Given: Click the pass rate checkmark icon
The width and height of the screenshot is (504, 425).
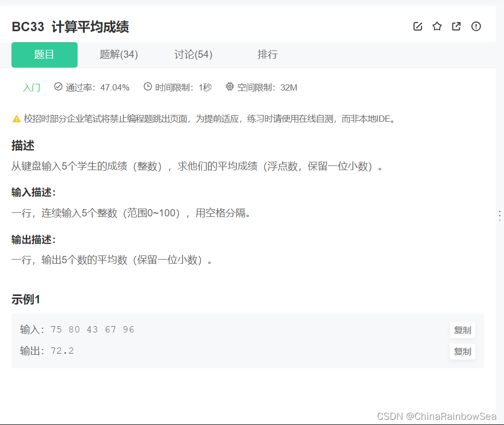Looking at the screenshot, I should coord(58,87).
